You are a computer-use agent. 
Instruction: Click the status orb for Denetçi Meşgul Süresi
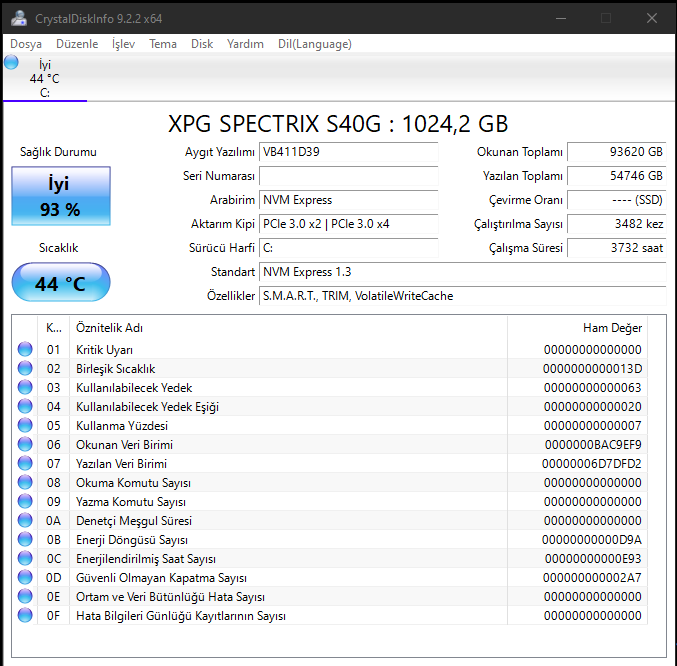(25, 520)
